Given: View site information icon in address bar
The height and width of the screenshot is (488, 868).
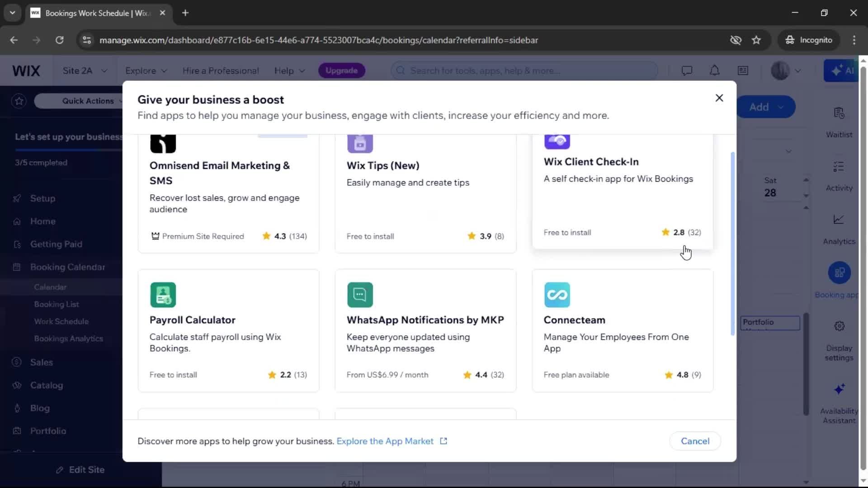Looking at the screenshot, I should pyautogui.click(x=86, y=40).
